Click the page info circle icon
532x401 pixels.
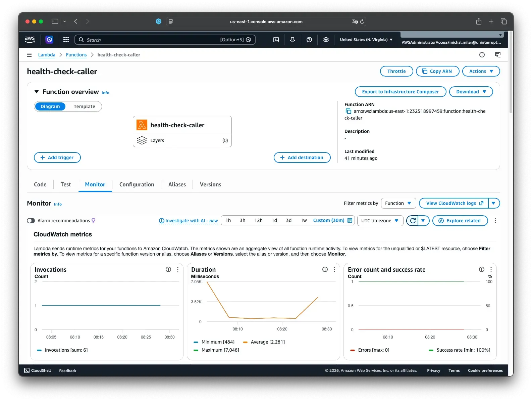482,55
